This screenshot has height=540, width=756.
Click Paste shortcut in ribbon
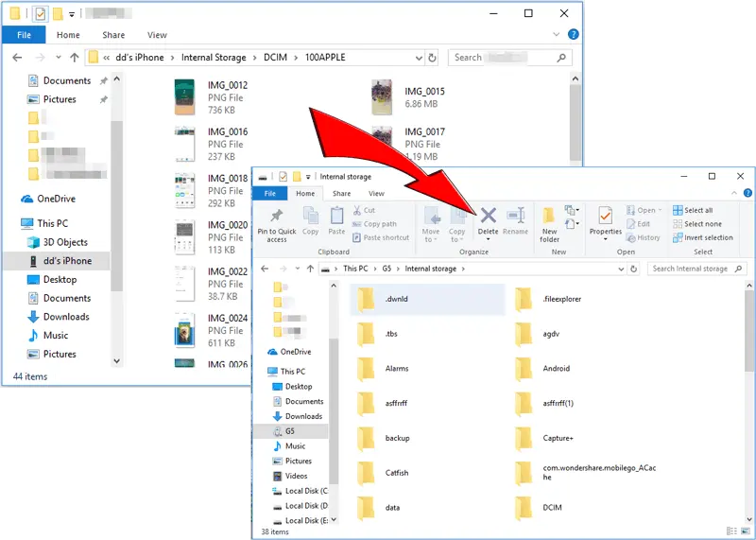381,237
